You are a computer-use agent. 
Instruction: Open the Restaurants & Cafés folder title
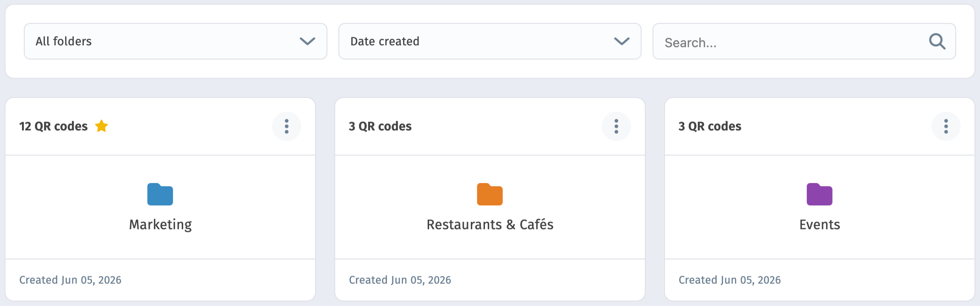point(490,225)
